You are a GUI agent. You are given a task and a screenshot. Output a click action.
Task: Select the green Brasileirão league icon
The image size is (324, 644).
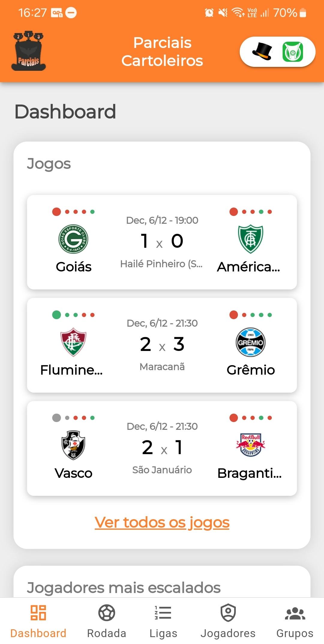(292, 52)
